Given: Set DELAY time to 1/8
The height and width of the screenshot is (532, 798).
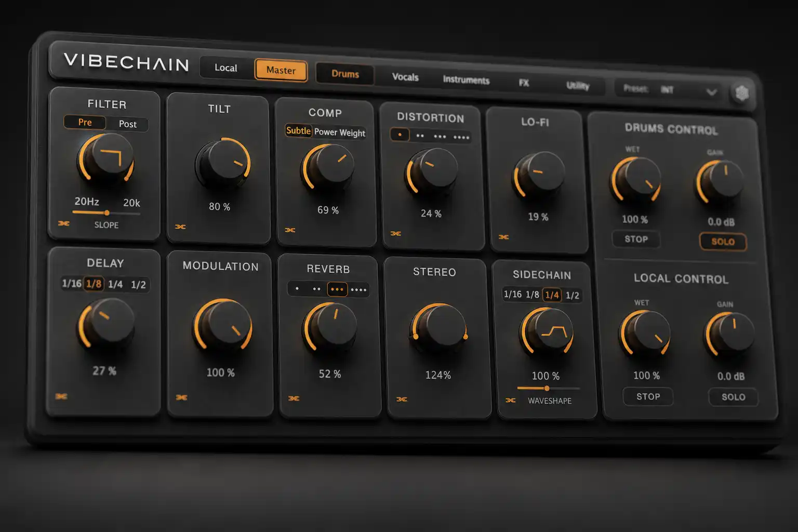Looking at the screenshot, I should point(94,284).
